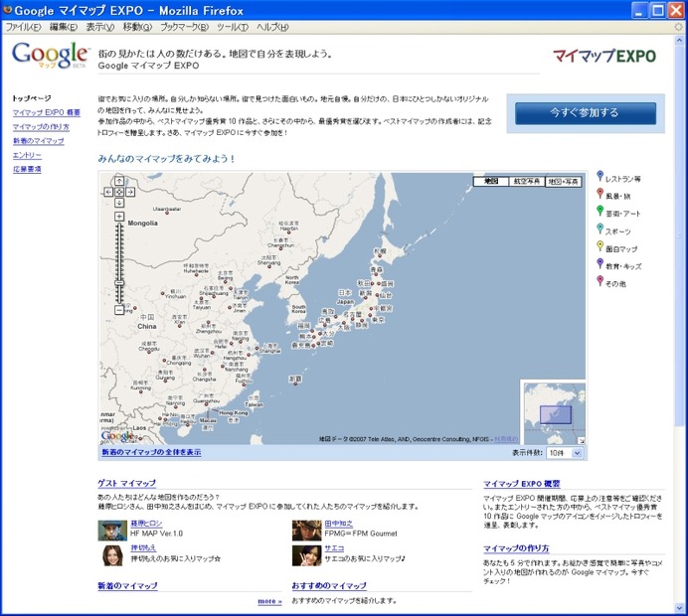Open the 表示件数 10件 dropdown
This screenshot has height=616, width=688.
[x=565, y=453]
